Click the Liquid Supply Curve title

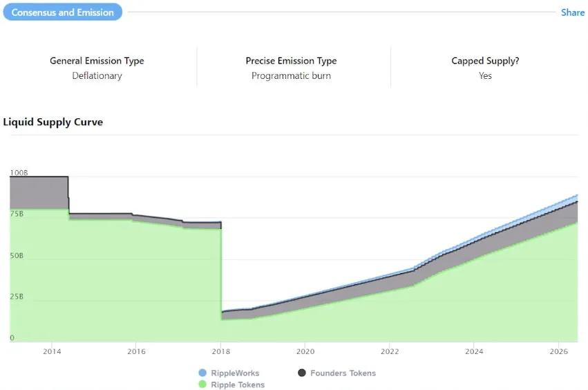pyautogui.click(x=53, y=122)
